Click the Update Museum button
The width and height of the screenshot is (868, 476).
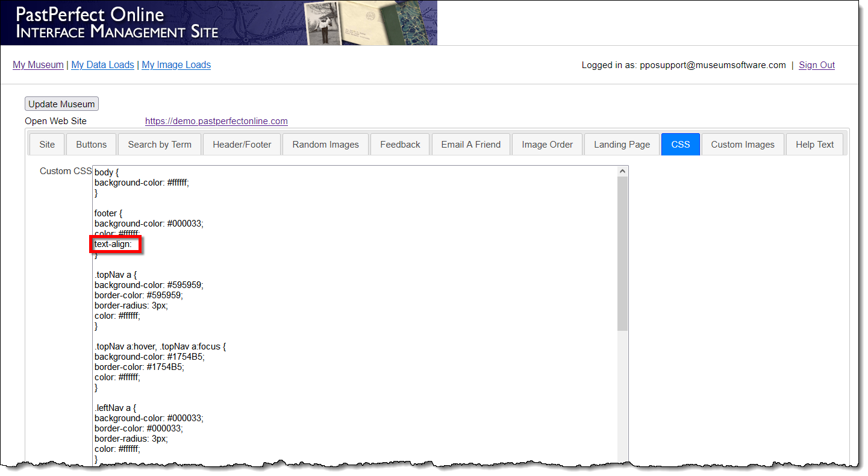(61, 103)
